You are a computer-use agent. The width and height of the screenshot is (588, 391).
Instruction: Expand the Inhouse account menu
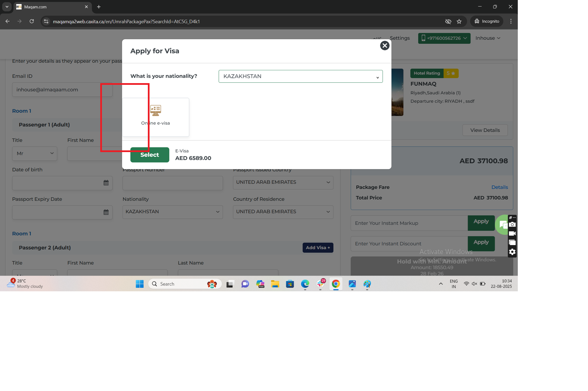click(488, 38)
